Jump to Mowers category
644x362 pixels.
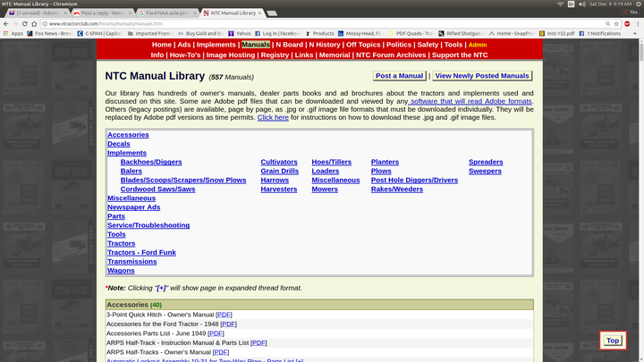pos(325,189)
